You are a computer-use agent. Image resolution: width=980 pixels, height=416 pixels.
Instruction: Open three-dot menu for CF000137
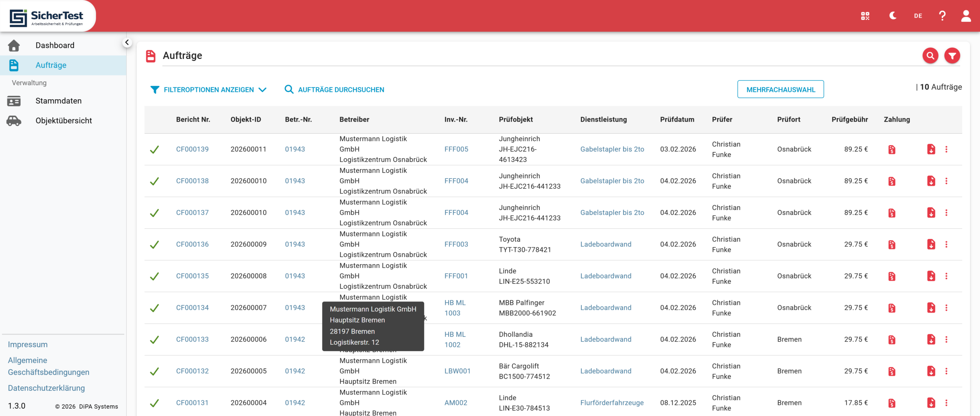pyautogui.click(x=946, y=213)
